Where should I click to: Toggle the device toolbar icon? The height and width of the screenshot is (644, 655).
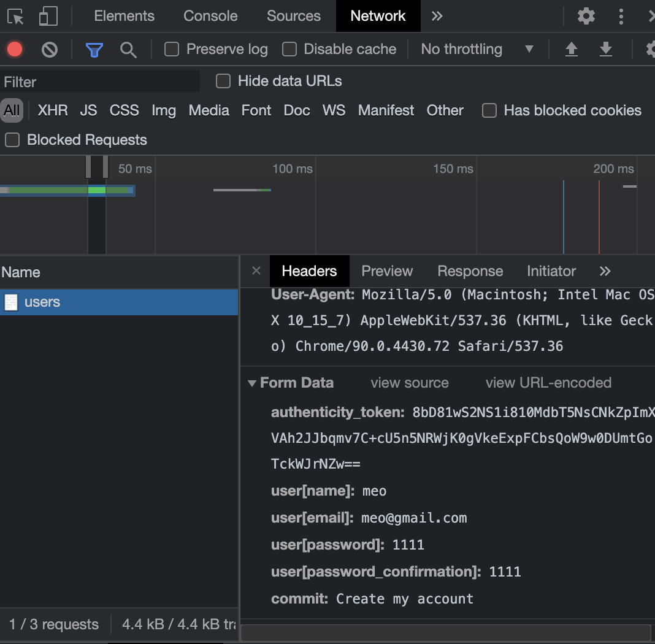(48, 17)
